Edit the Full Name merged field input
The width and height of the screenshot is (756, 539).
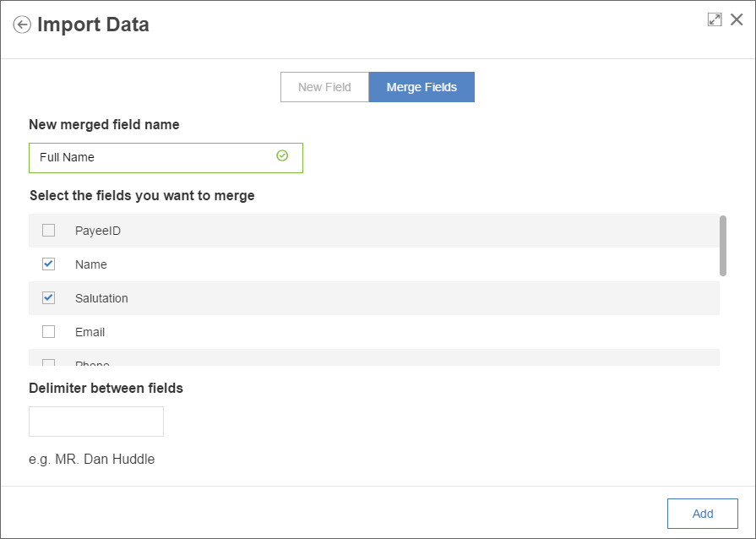(x=166, y=158)
